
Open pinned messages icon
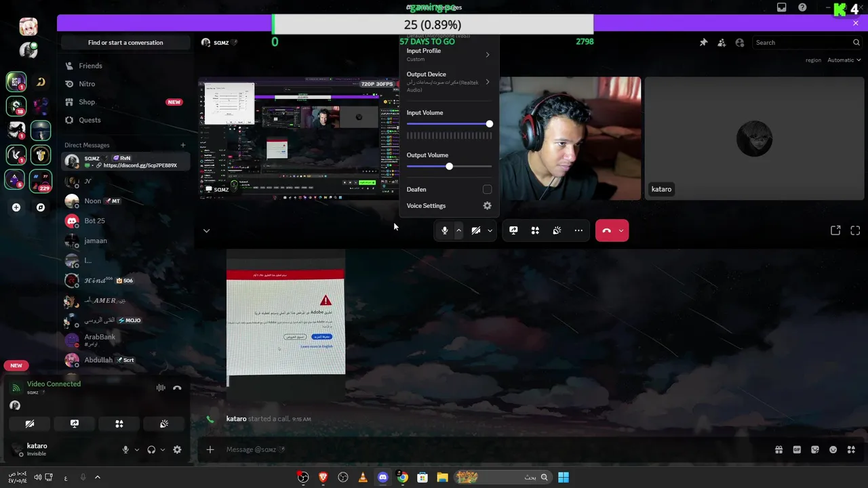click(703, 42)
